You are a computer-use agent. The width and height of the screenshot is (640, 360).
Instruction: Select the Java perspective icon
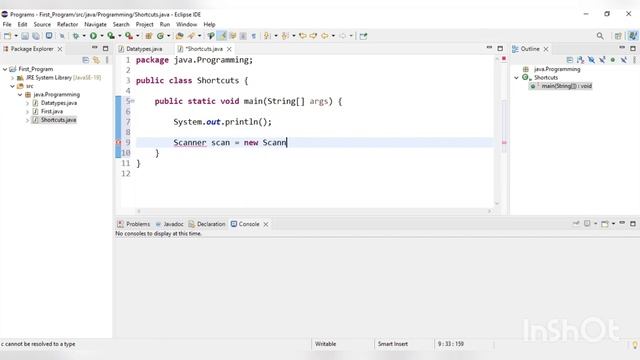coord(633,36)
